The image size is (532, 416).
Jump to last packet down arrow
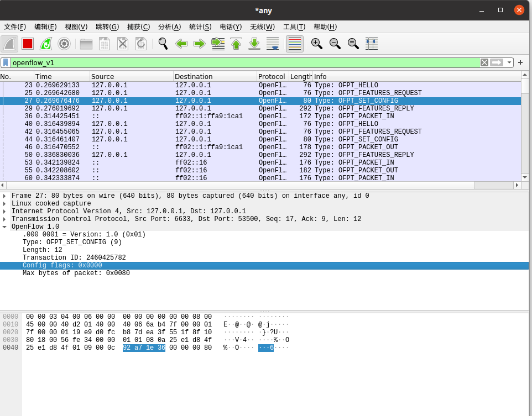coord(254,44)
